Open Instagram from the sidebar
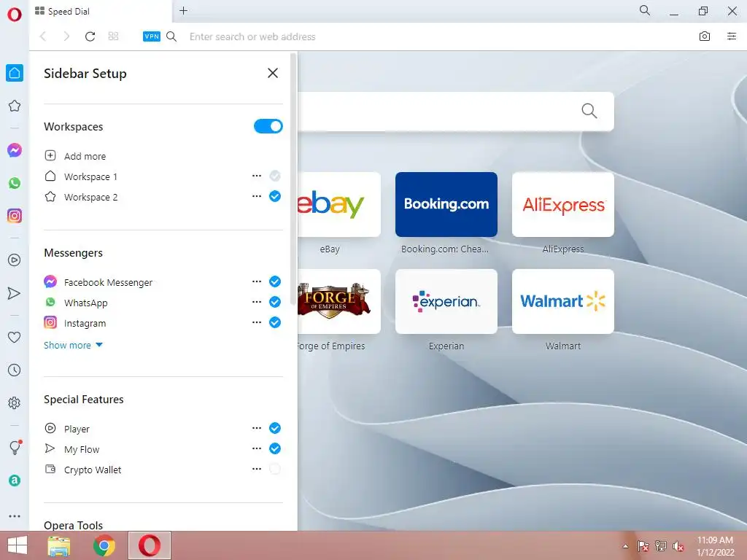 15,216
